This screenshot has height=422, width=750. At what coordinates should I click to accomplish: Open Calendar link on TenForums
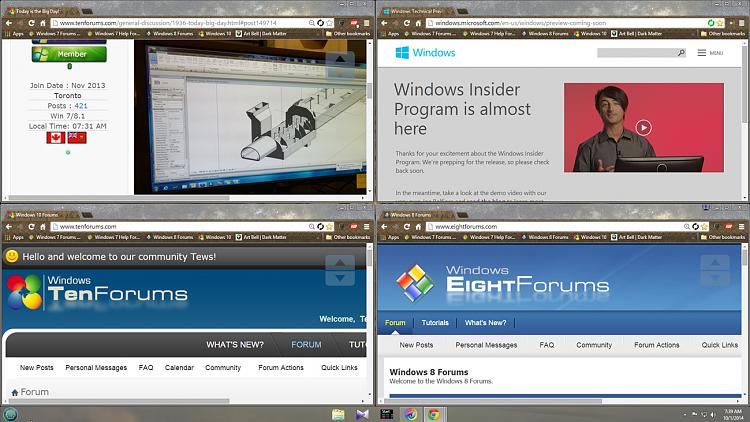pyautogui.click(x=179, y=367)
